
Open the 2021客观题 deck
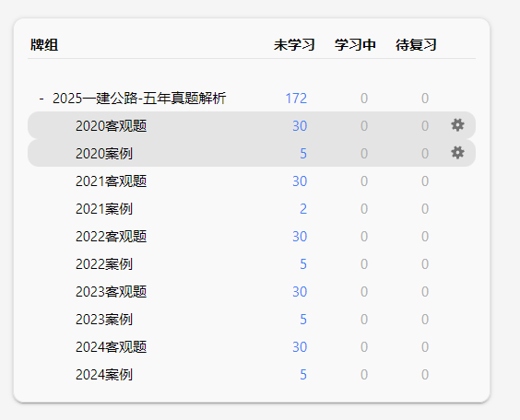111,181
